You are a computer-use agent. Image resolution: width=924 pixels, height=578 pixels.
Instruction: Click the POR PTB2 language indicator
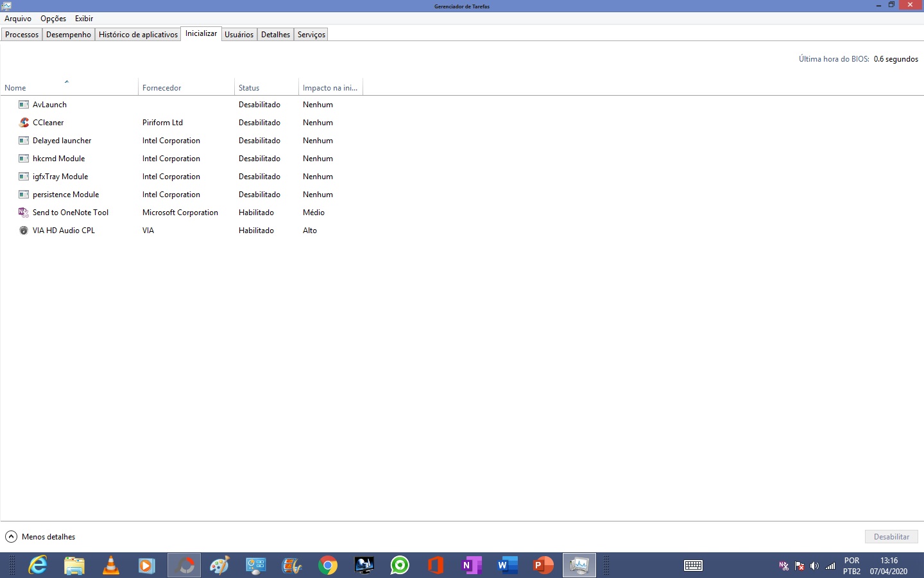click(851, 566)
